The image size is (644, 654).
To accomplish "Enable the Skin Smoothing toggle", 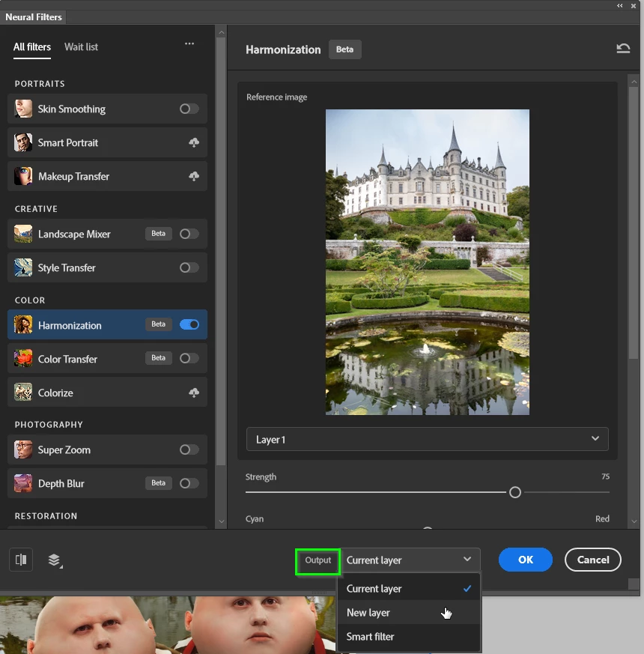I will point(189,109).
